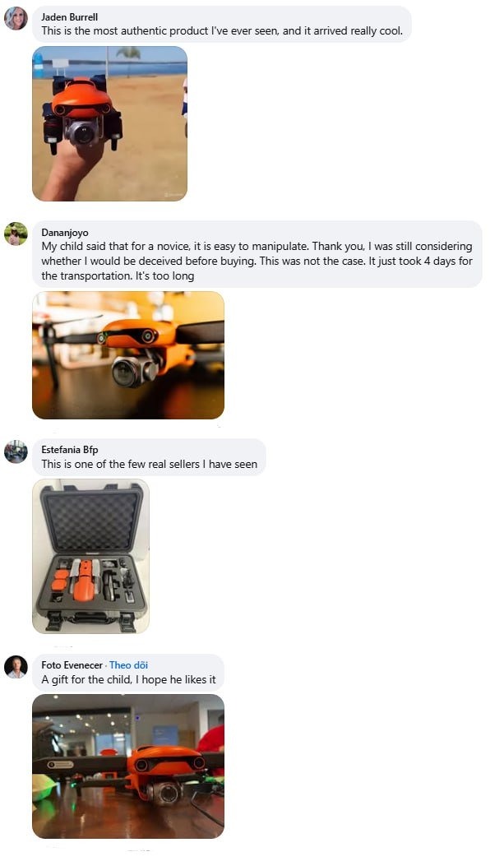Open Foto Evenecer's profile avatar
Viewport: 504px width, 861px height.
tap(16, 667)
